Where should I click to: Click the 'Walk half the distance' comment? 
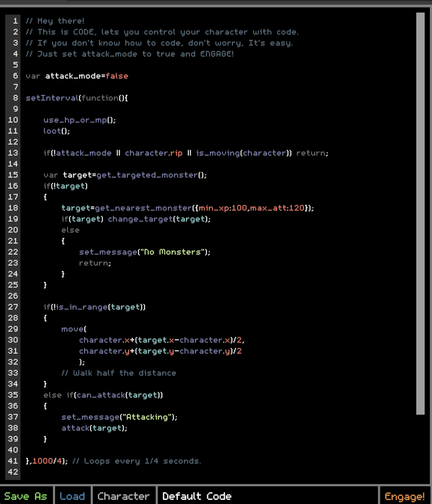pyautogui.click(x=119, y=373)
